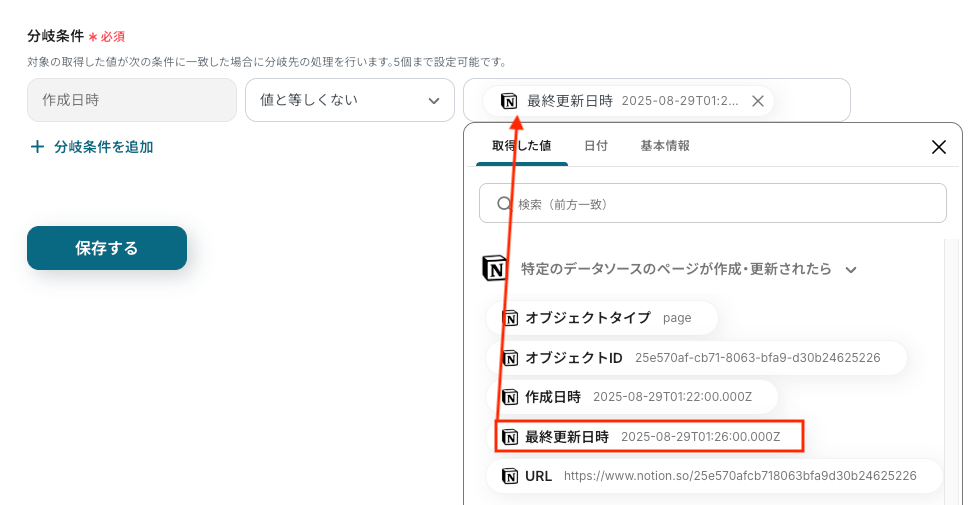
Task: Click the 作成日時 target field
Action: point(132,100)
